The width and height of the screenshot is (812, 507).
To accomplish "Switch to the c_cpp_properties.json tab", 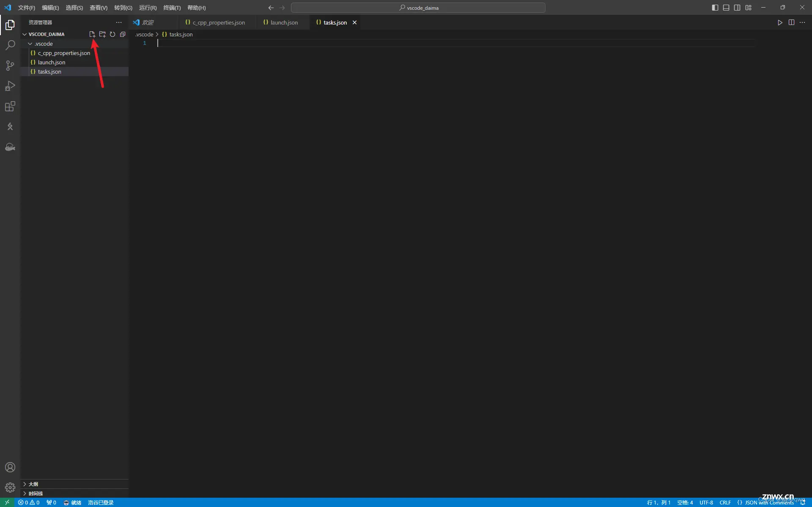I will (x=219, y=22).
